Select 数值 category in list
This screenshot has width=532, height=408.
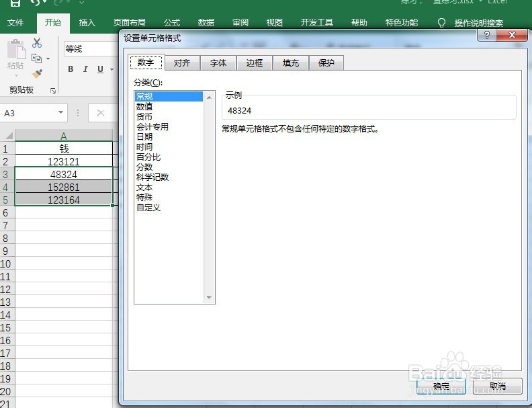click(x=169, y=107)
